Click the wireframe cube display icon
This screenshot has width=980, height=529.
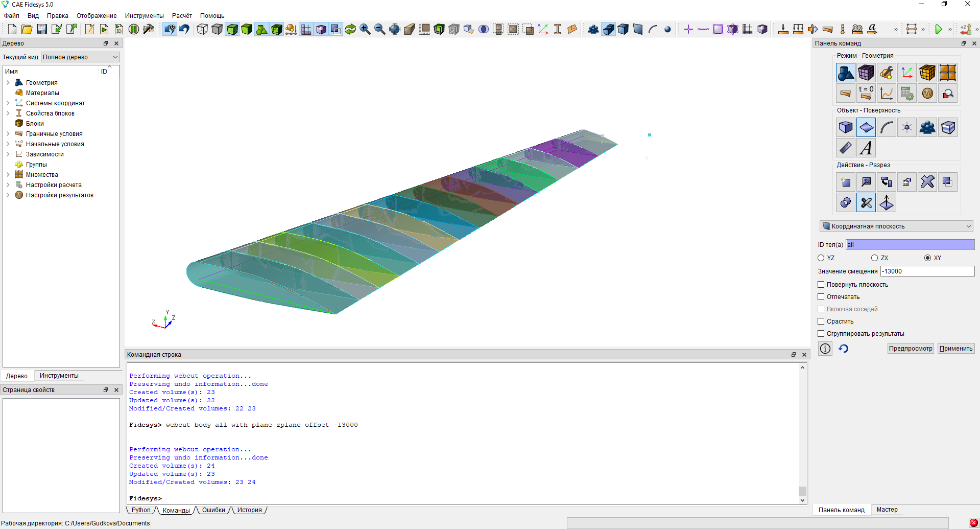(x=203, y=29)
